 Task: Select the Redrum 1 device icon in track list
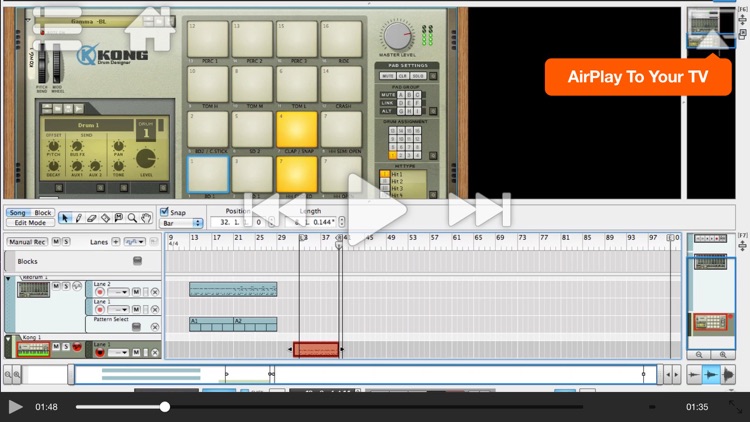tap(33, 289)
